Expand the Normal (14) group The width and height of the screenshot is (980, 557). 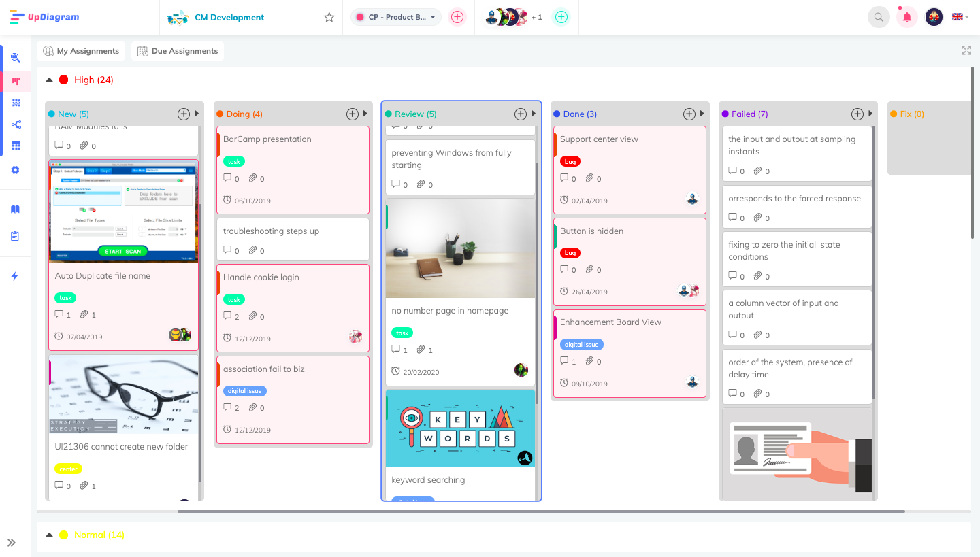49,535
